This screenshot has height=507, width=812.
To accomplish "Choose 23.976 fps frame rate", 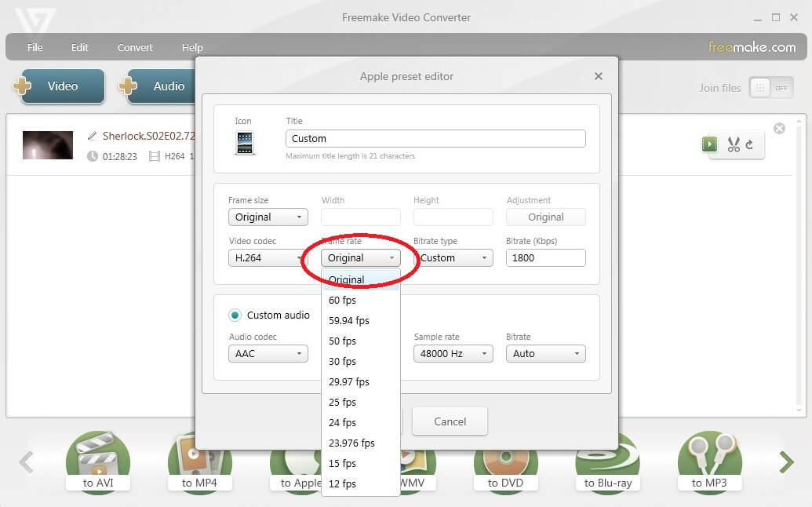I will click(x=361, y=443).
